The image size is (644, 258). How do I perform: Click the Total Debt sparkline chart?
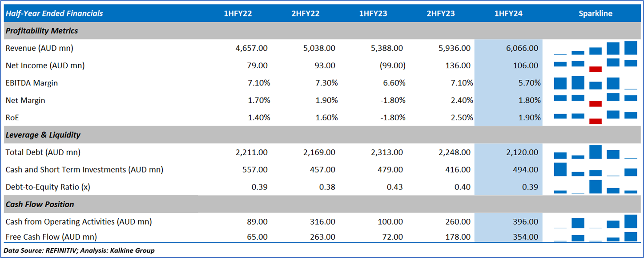coord(595,152)
